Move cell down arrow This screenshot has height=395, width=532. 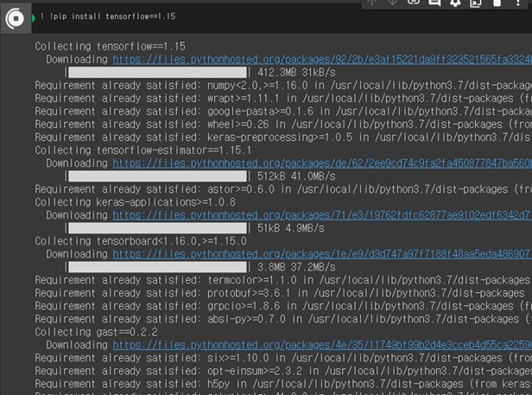393,2
